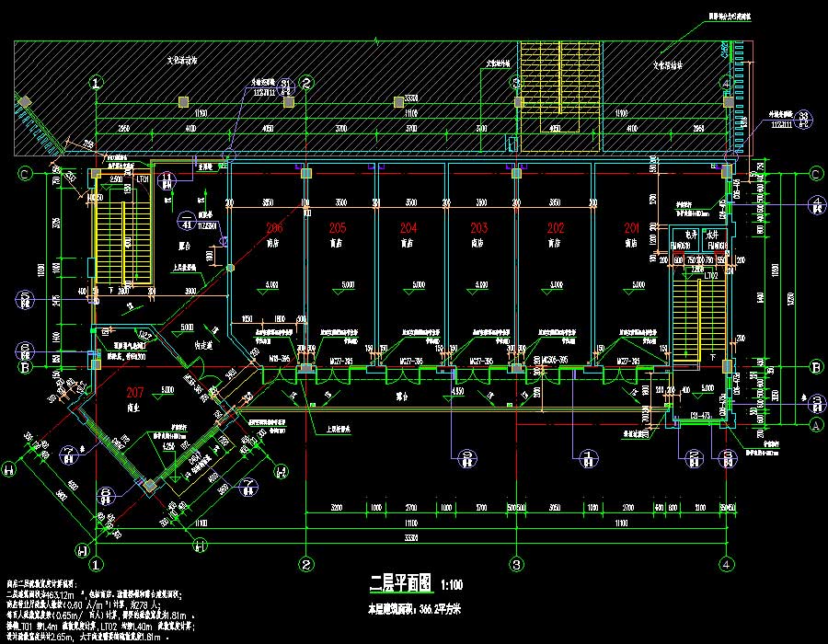The height and width of the screenshot is (644, 828).
Task: Click the 商业 label under room 207
Action: [x=133, y=408]
